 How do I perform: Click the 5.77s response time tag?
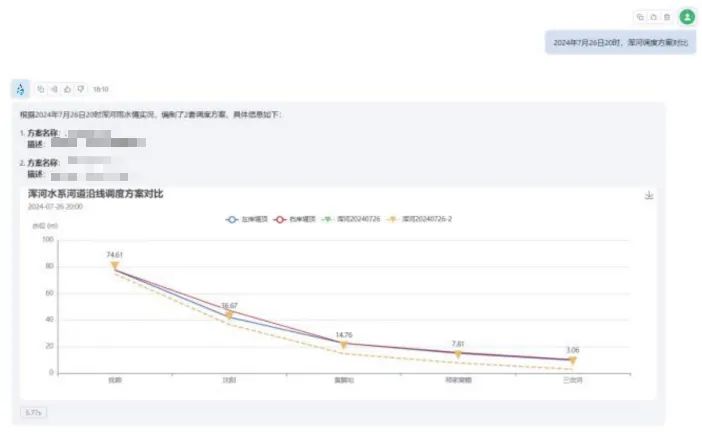pos(33,411)
